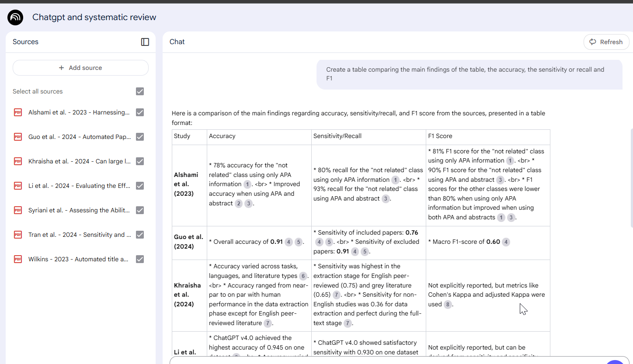Click PDF icon for Alshami et al. source
The width and height of the screenshot is (633, 364).
(x=18, y=112)
